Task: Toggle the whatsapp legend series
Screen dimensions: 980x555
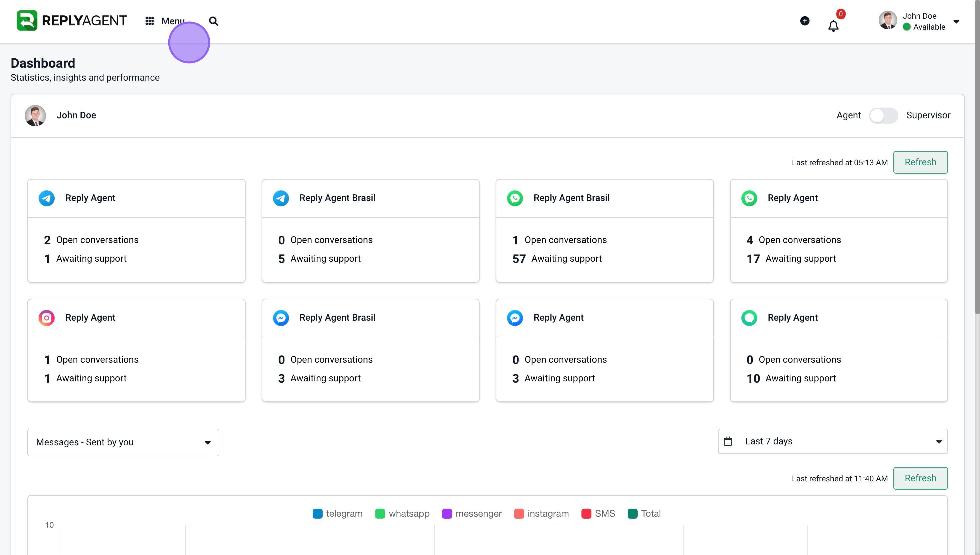Action: tap(402, 513)
